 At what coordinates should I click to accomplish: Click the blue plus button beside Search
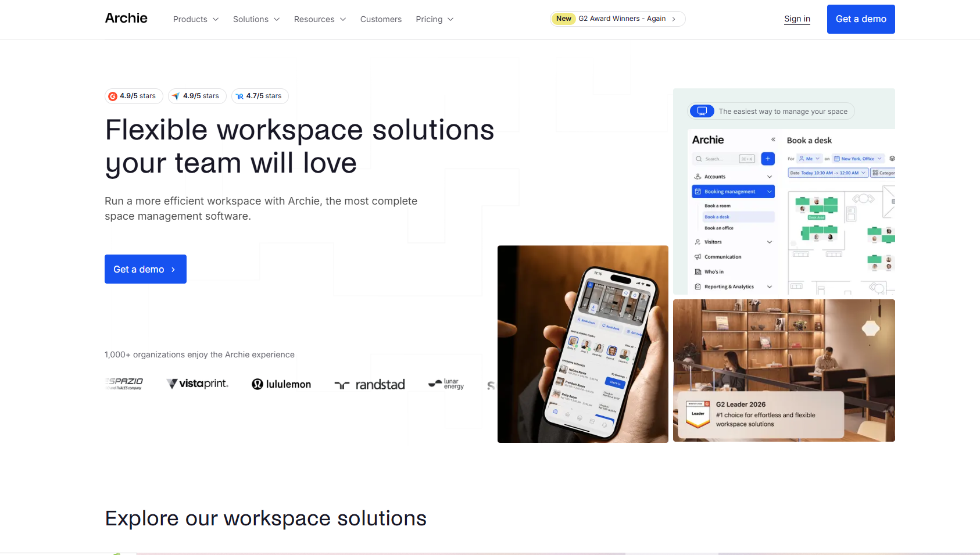pos(768,159)
